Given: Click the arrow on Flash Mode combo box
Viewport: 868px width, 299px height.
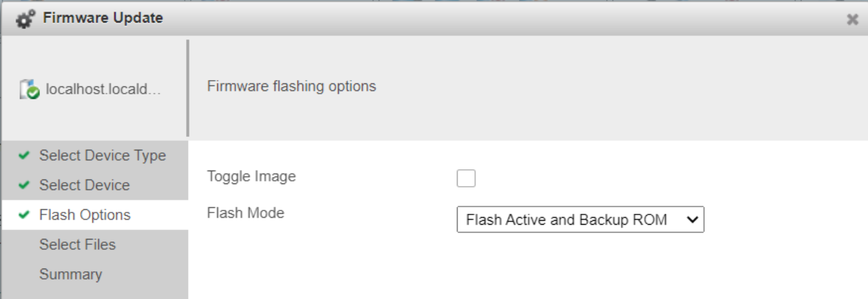Looking at the screenshot, I should [692, 220].
